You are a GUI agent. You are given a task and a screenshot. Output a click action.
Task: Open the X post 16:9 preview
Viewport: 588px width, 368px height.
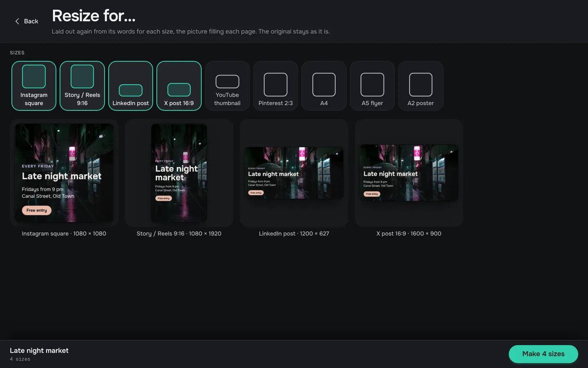tap(409, 173)
